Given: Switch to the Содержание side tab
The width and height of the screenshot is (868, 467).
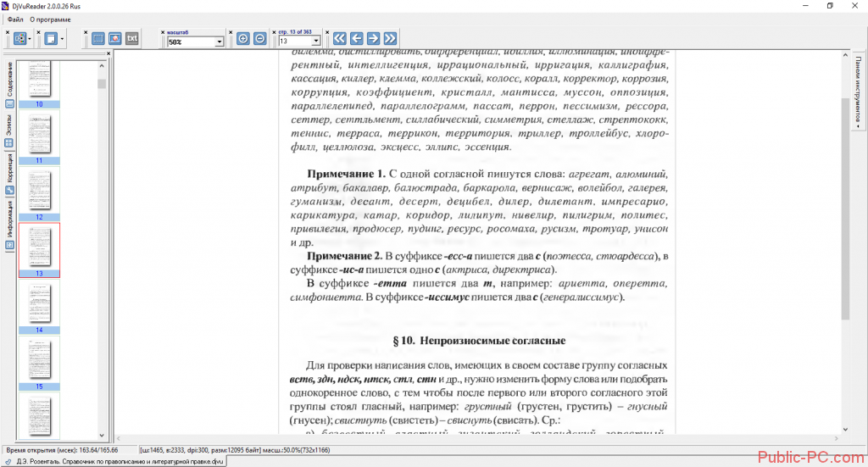Looking at the screenshot, I should pyautogui.click(x=9, y=79).
